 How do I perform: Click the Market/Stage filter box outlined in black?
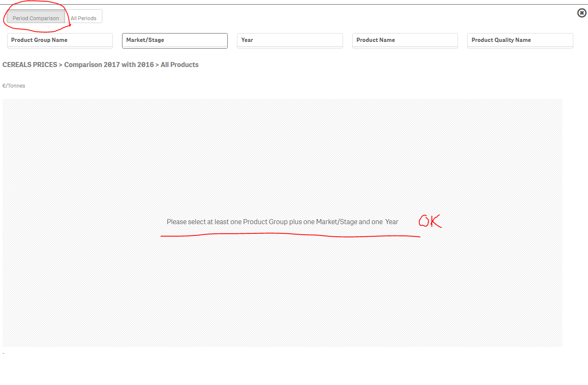(x=174, y=40)
